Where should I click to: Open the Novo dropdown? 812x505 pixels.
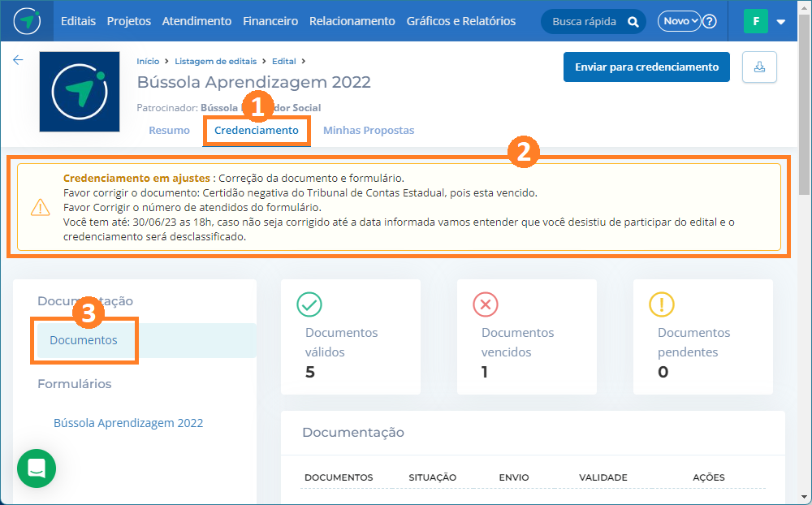coord(680,21)
